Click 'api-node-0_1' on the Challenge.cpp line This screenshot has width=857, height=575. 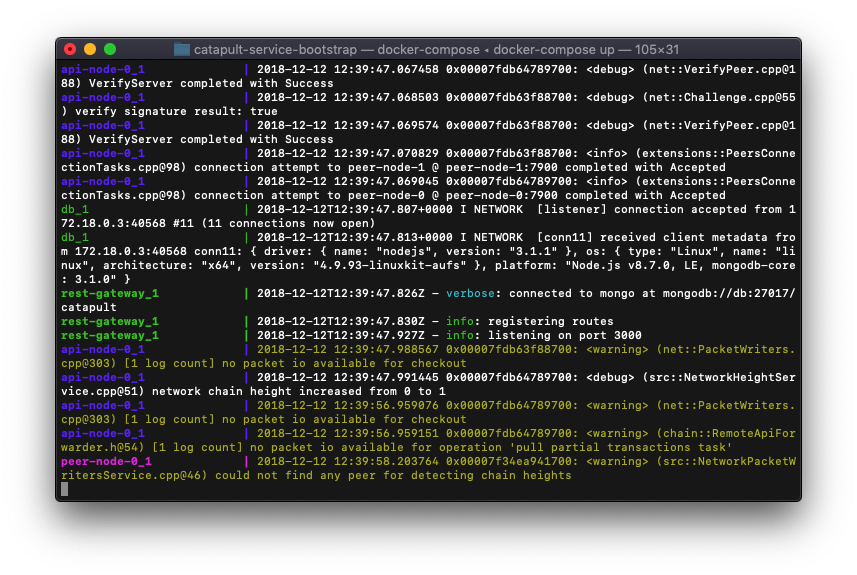click(x=103, y=97)
